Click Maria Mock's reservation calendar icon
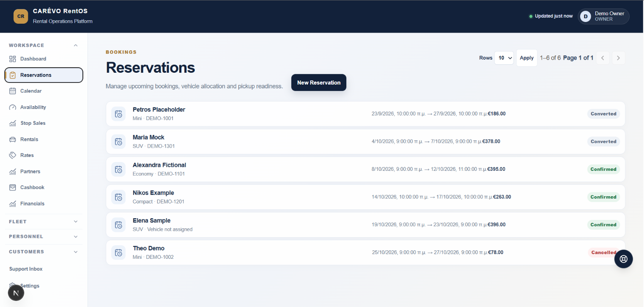 click(x=118, y=142)
